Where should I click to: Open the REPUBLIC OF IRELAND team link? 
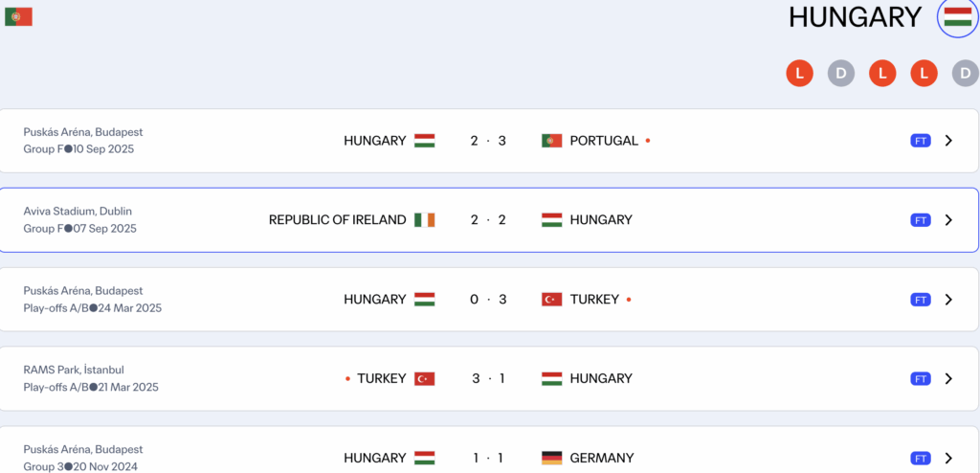tap(337, 220)
